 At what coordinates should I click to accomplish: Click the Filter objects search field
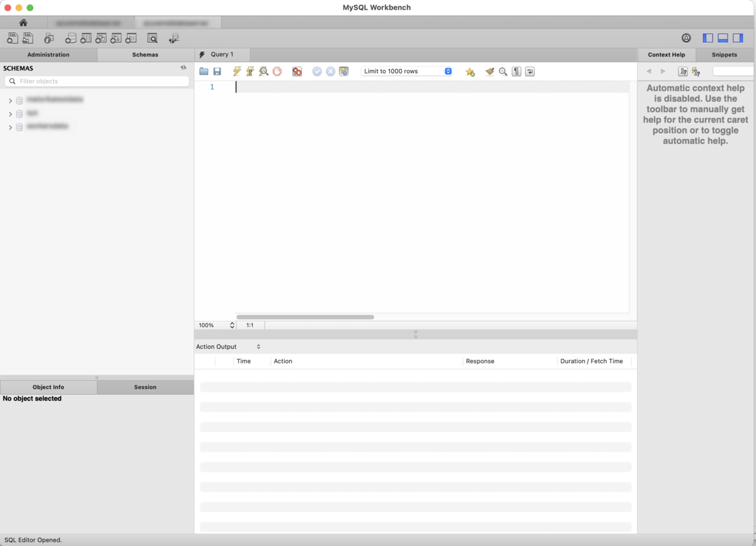click(x=97, y=81)
